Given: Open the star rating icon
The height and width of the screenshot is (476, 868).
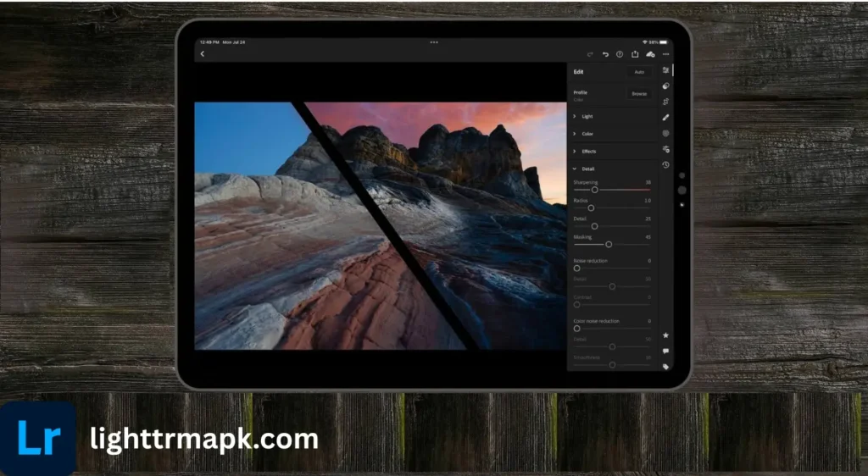Looking at the screenshot, I should 666,335.
